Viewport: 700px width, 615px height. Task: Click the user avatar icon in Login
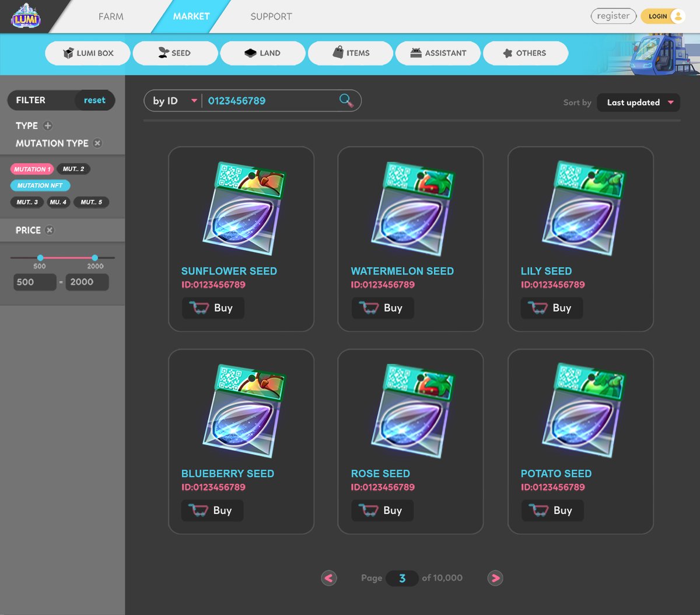[678, 16]
